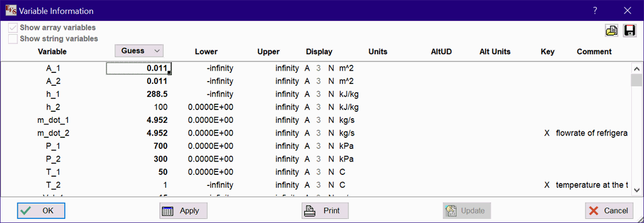Click the upper limit of T_1

coord(287,172)
